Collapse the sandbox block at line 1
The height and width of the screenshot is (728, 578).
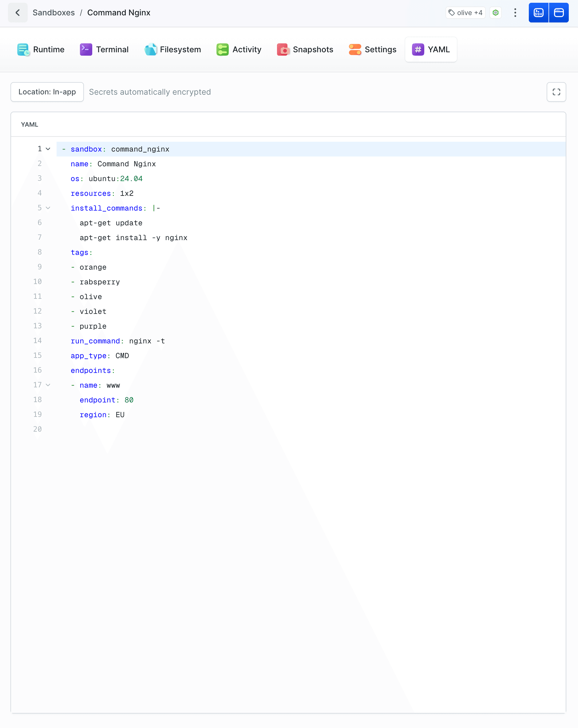pos(48,149)
